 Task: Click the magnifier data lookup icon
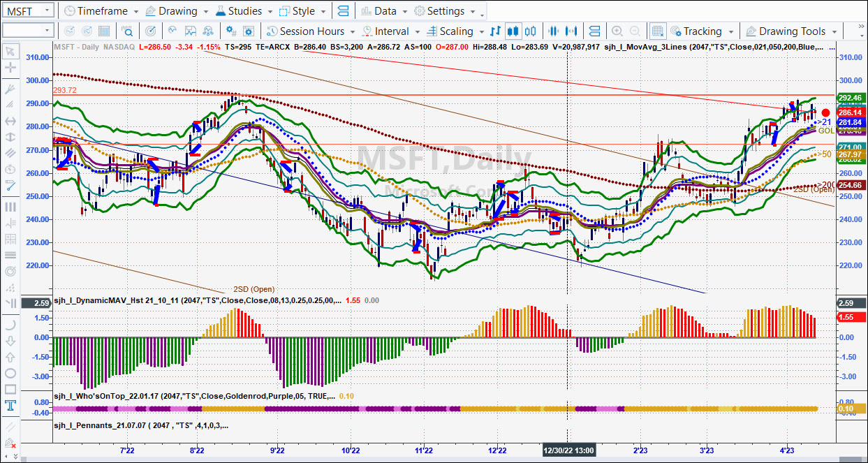pyautogui.click(x=127, y=31)
